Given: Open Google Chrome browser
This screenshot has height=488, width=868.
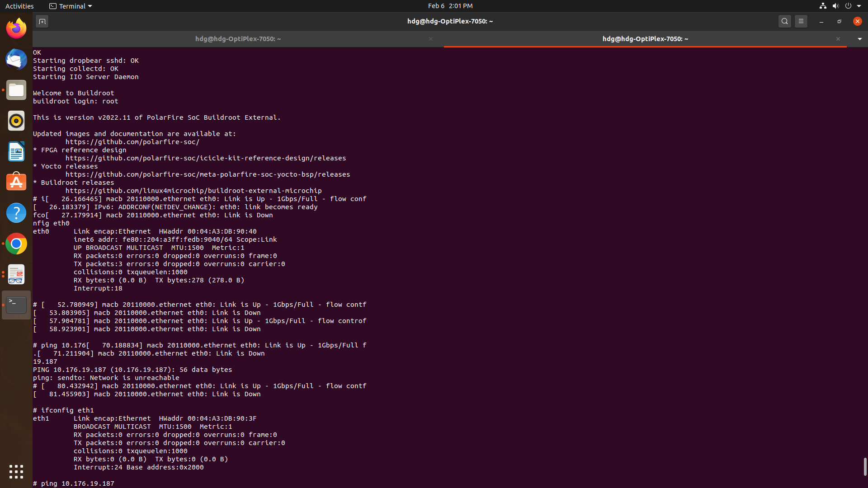Looking at the screenshot, I should point(16,244).
